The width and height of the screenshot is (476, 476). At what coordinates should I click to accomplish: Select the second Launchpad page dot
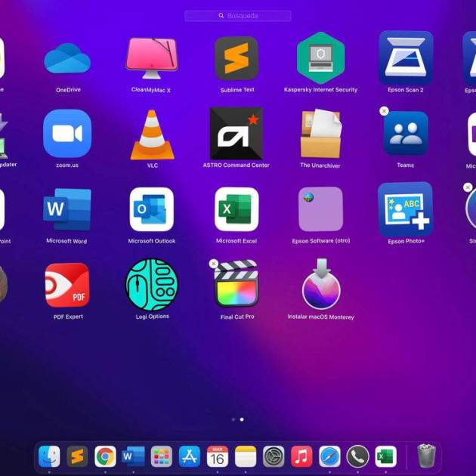point(242,419)
